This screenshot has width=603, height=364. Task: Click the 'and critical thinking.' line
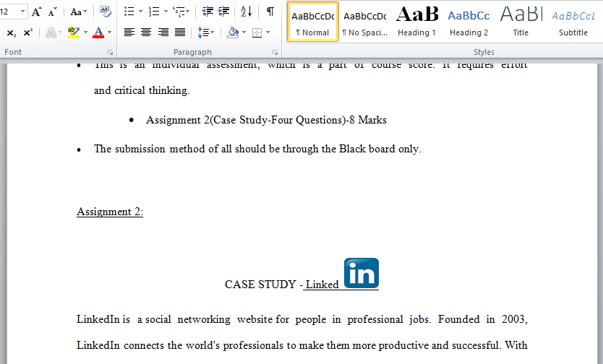(x=142, y=90)
